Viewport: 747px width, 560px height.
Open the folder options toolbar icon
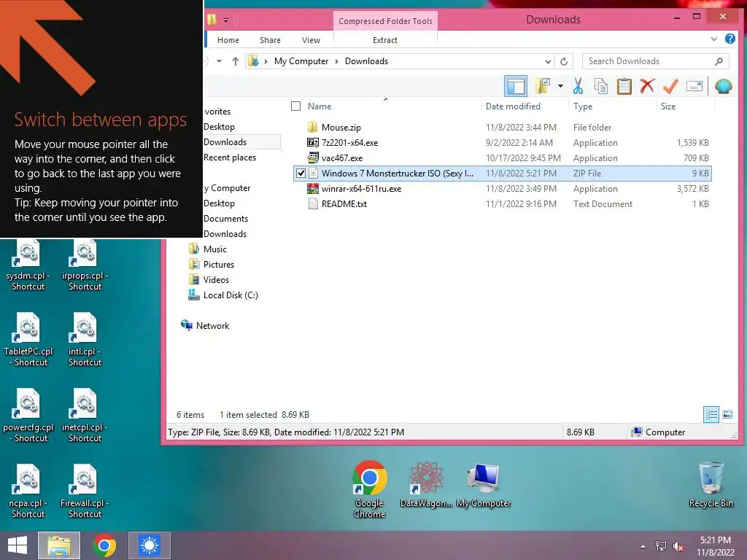543,86
